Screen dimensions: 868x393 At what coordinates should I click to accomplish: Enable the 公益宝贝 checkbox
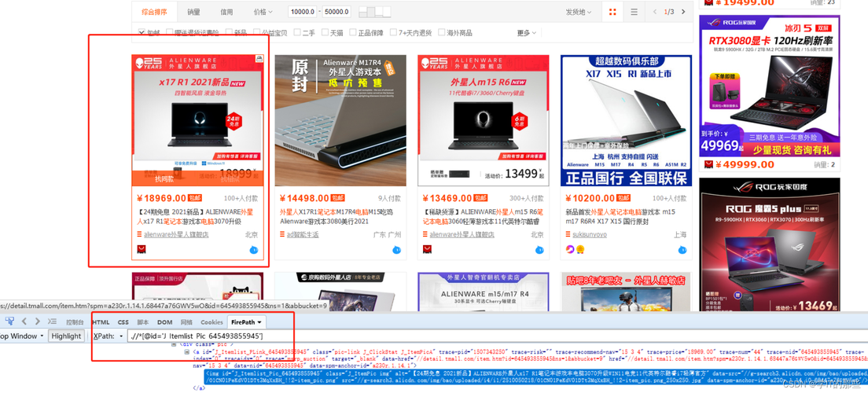[257, 33]
